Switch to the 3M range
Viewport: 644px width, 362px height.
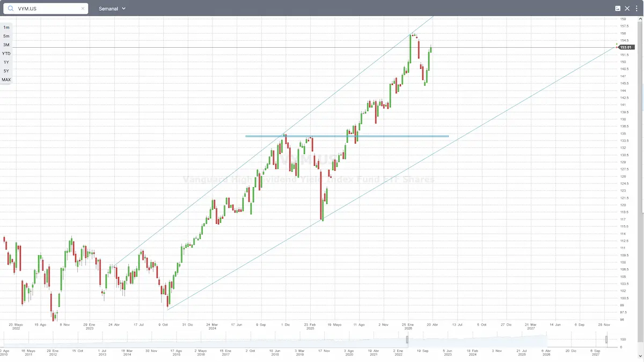[6, 45]
